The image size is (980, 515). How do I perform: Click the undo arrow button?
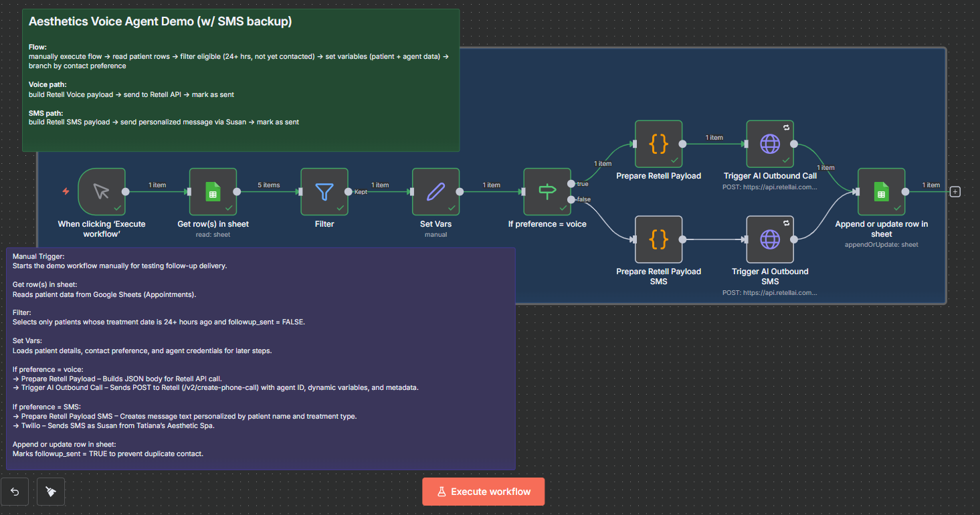[x=15, y=492]
